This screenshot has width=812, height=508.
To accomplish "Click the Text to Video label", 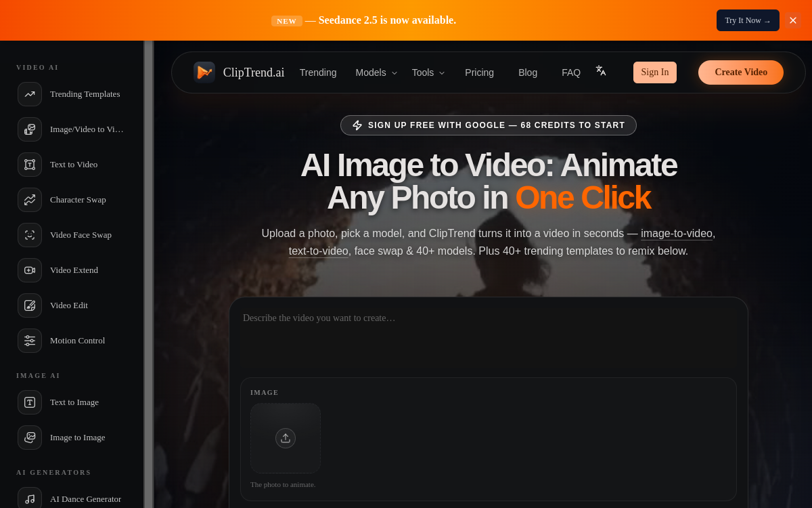I will 74,165.
